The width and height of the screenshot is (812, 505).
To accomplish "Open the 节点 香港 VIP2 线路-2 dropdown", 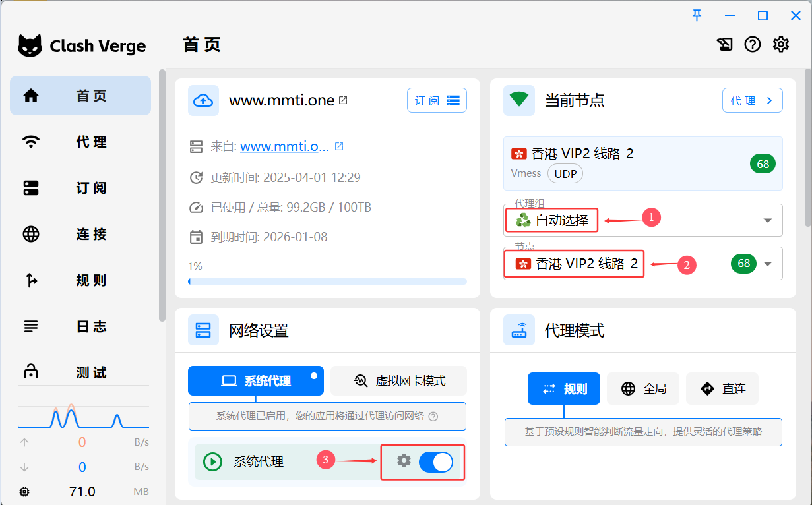I will 768,264.
